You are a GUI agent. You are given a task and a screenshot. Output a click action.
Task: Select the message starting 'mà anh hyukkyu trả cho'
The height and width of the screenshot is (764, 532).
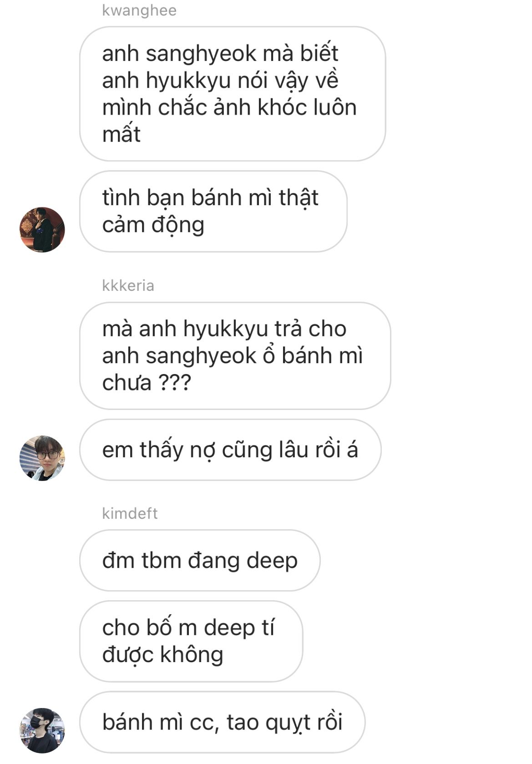(235, 356)
